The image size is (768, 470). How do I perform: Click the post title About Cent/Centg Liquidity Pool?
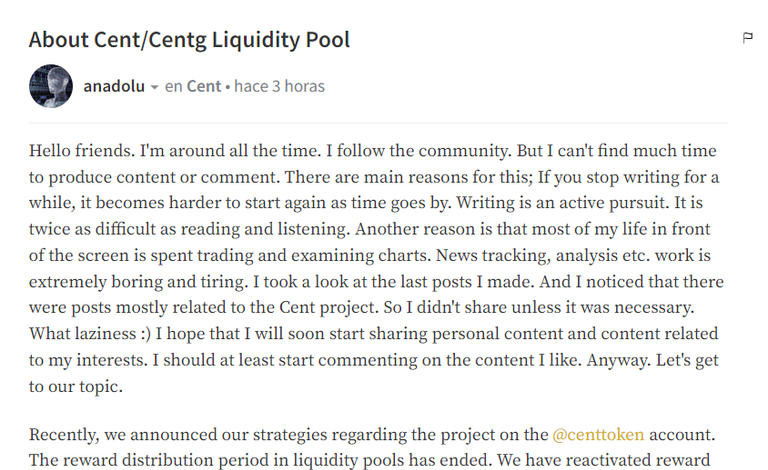190,40
